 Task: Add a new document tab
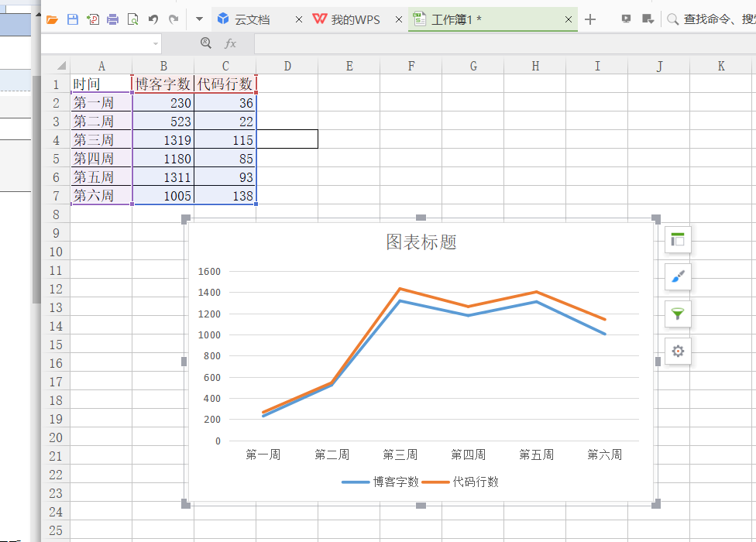tap(590, 19)
